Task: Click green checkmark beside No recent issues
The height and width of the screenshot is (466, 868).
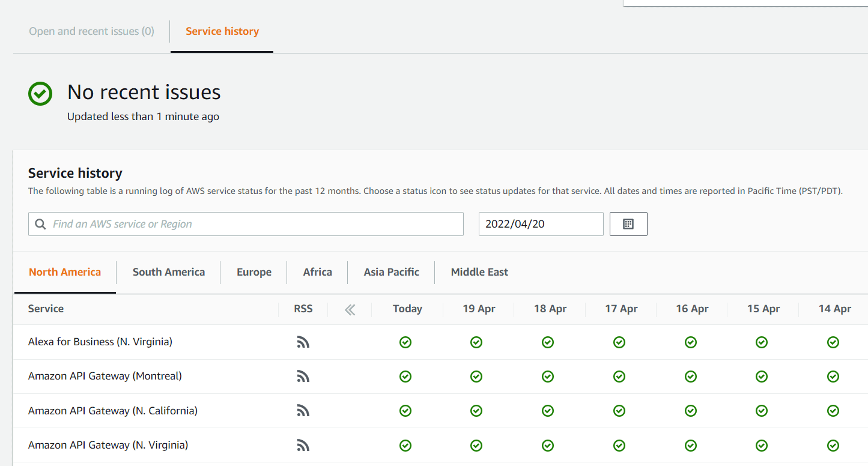Action: point(40,93)
